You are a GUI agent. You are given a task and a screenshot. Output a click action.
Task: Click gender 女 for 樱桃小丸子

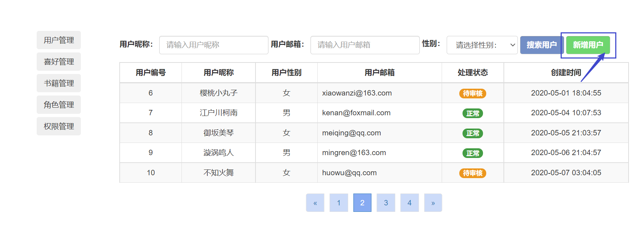click(x=286, y=93)
